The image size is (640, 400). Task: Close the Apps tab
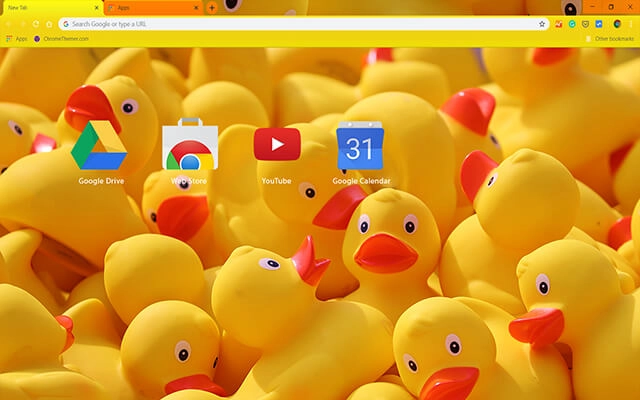pyautogui.click(x=196, y=8)
